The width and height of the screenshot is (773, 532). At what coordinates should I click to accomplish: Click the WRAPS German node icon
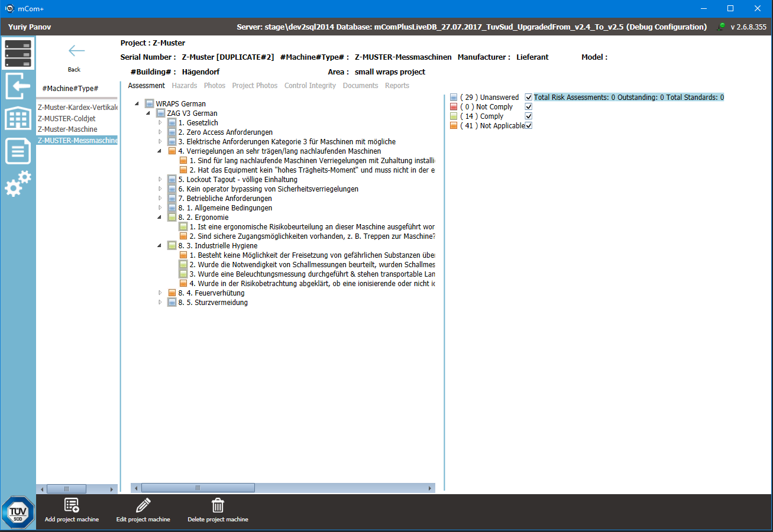coord(150,104)
